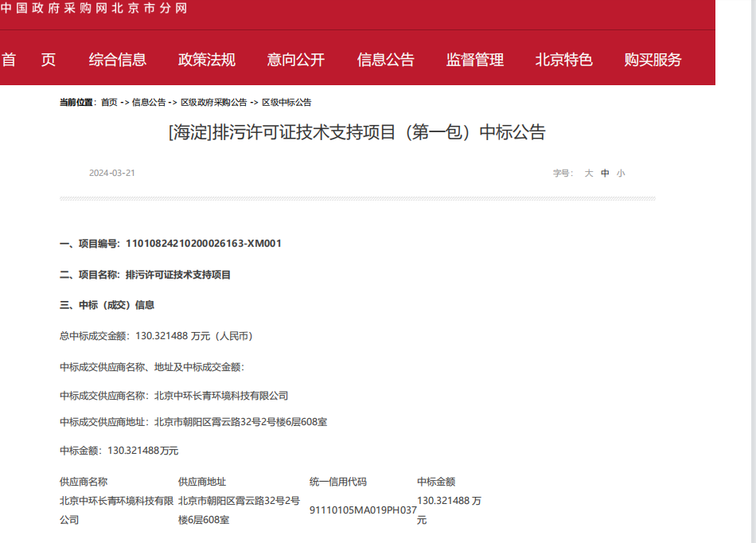Open the 区级中标公告 breadcrumb link
The image size is (756, 543).
[286, 103]
